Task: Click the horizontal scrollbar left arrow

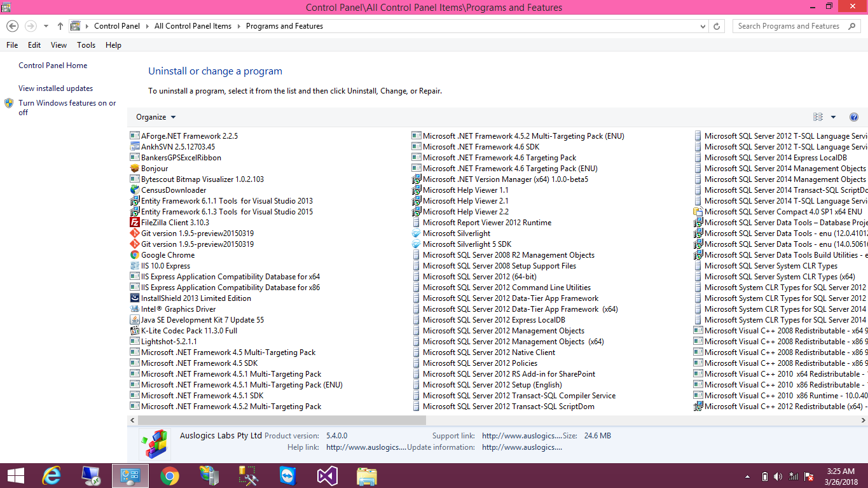Action: pyautogui.click(x=132, y=421)
